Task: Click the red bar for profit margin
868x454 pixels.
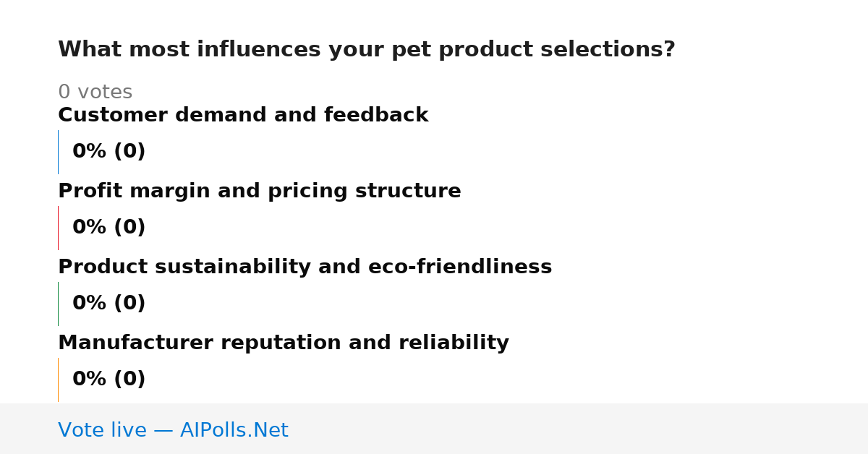Action: (59, 228)
